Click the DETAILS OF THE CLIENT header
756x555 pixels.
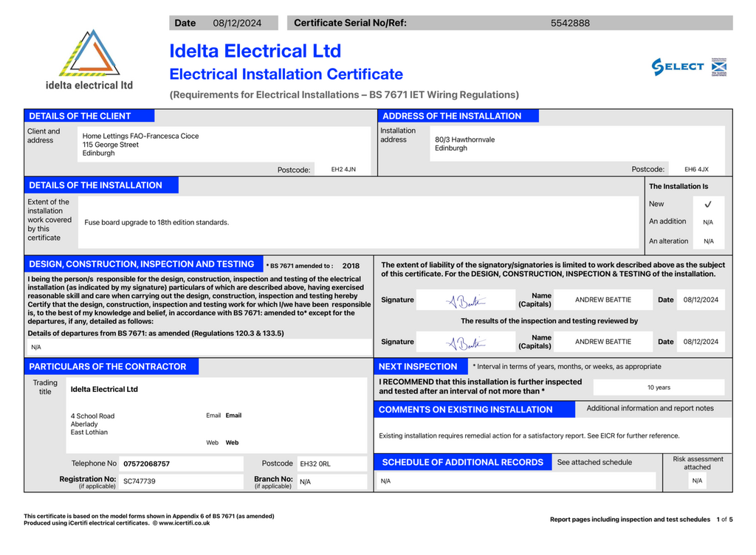89,116
